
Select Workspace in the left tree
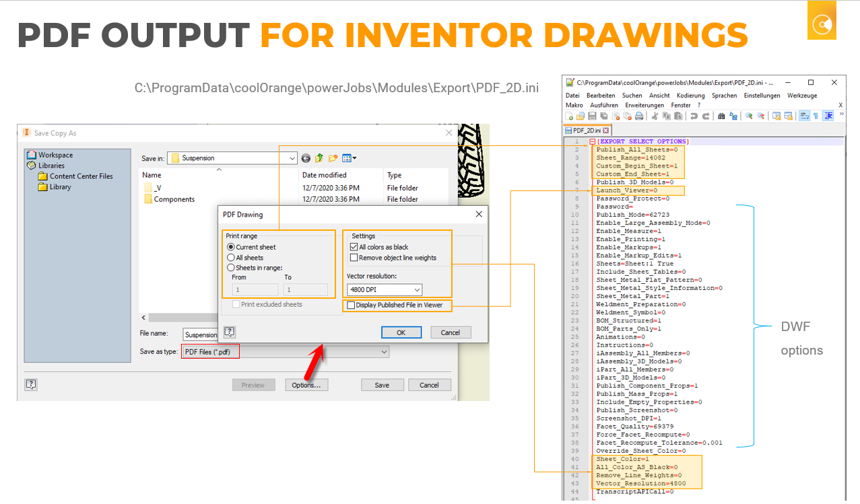point(50,155)
